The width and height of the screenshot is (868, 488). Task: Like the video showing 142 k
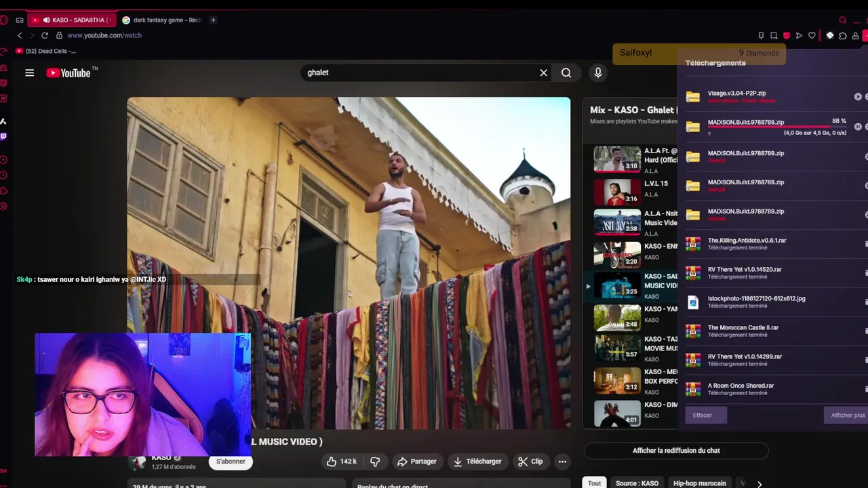pos(342,462)
